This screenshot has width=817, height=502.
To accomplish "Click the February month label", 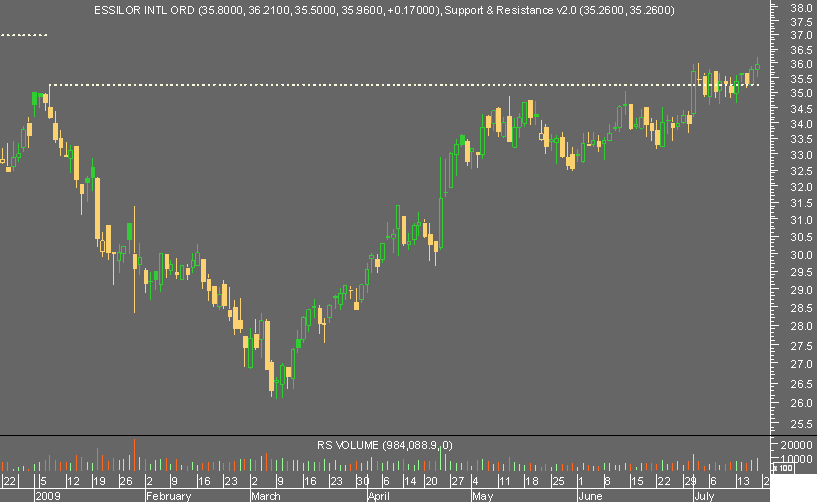I will [168, 496].
